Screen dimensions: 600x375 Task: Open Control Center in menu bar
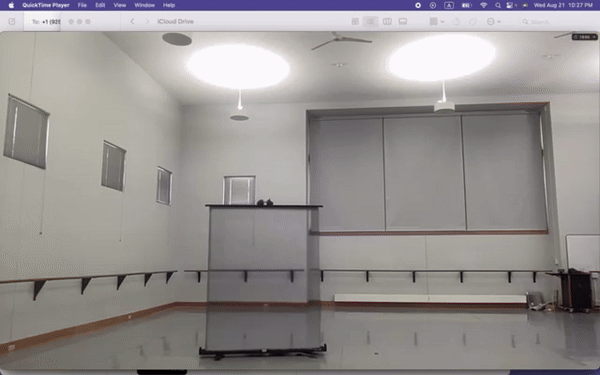coord(510,5)
